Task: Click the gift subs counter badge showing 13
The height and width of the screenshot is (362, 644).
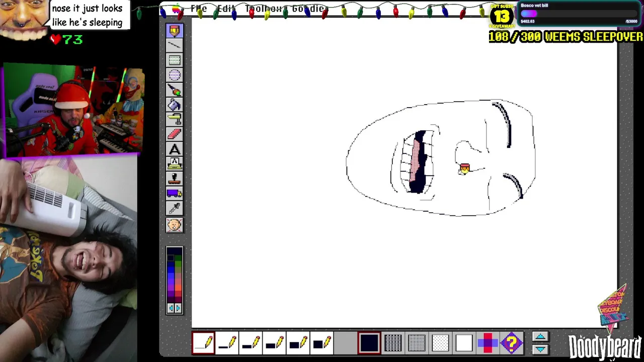Action: pos(501,17)
